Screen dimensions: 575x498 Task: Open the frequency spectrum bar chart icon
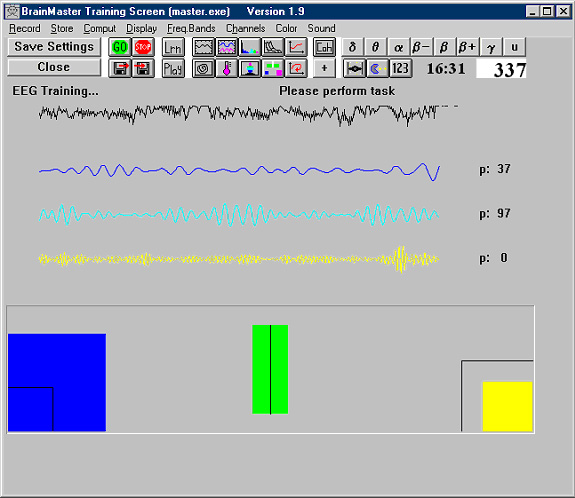(x=250, y=47)
